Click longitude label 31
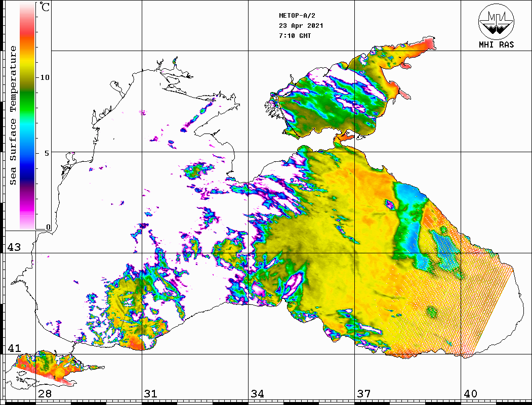This screenshot has height=405, width=532. [151, 394]
